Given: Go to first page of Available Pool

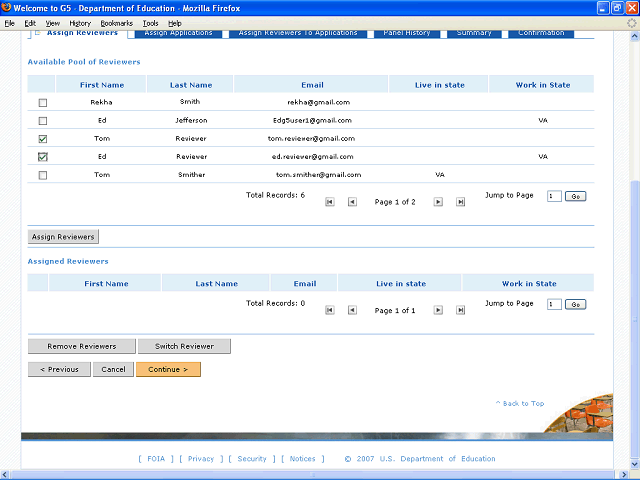Looking at the screenshot, I should click(330, 202).
